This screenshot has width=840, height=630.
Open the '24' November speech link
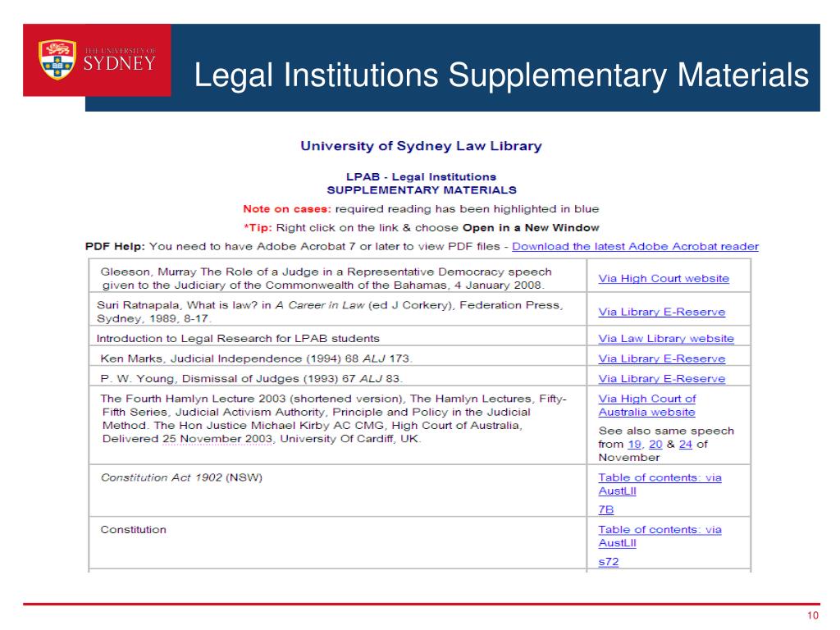pyautogui.click(x=686, y=444)
